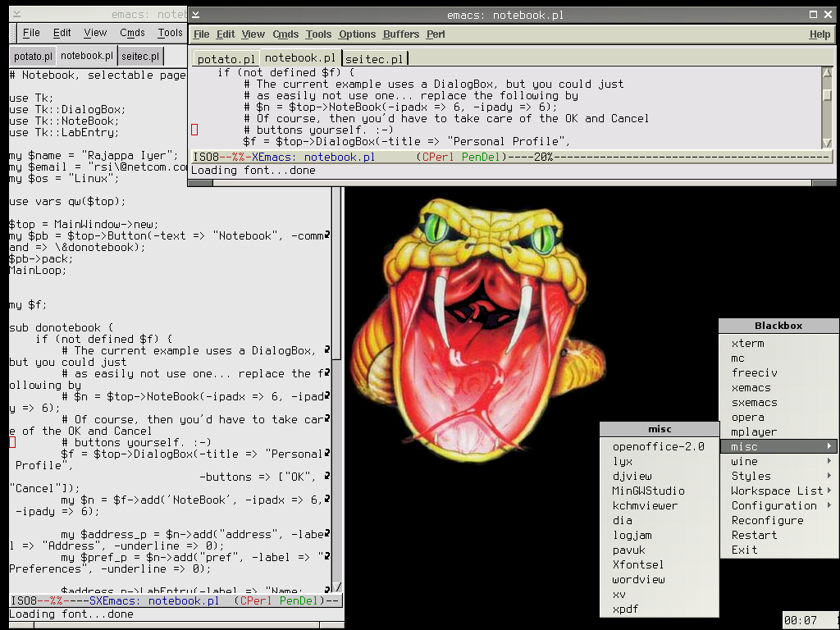
Task: Open xv from the misc submenu
Action: click(660, 594)
